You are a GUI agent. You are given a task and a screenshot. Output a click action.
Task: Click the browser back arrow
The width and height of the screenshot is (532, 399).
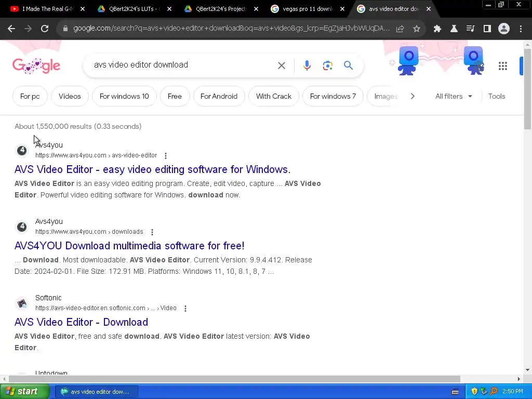point(11,29)
